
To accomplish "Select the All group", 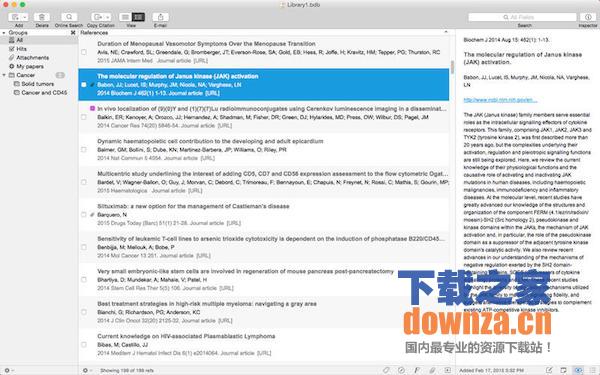I will pos(39,40).
